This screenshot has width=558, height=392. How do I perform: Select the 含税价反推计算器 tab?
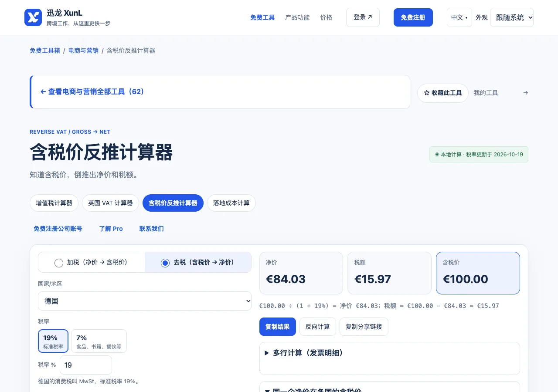pyautogui.click(x=173, y=203)
